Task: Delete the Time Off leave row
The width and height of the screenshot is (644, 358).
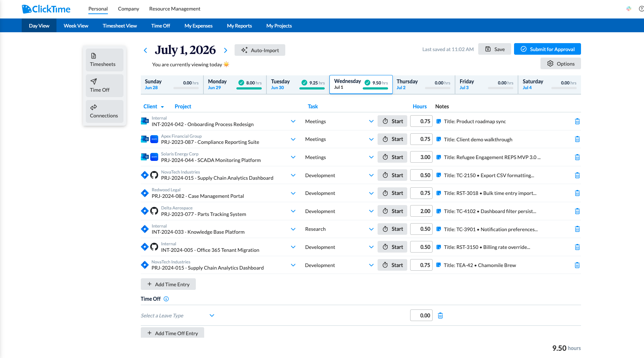Action: point(440,316)
